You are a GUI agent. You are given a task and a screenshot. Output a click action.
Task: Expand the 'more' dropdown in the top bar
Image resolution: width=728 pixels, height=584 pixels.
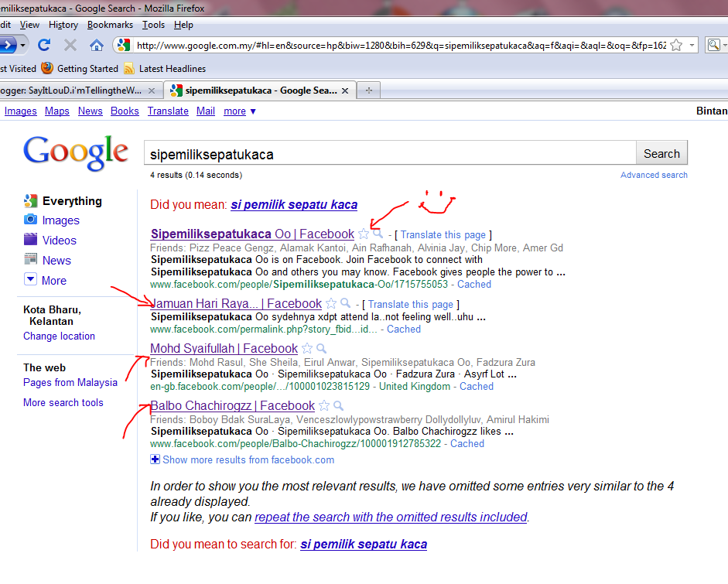(x=240, y=111)
